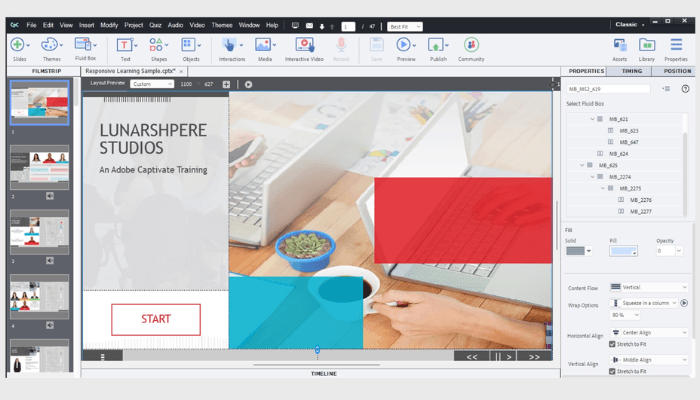700x400 pixels.
Task: Click the properties options menu icon
Action: 666,89
